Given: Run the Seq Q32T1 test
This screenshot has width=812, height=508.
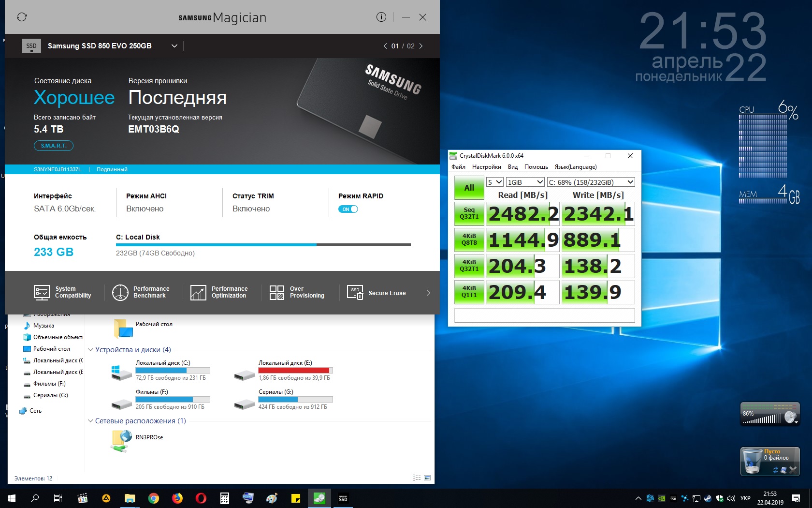Looking at the screenshot, I should (469, 213).
